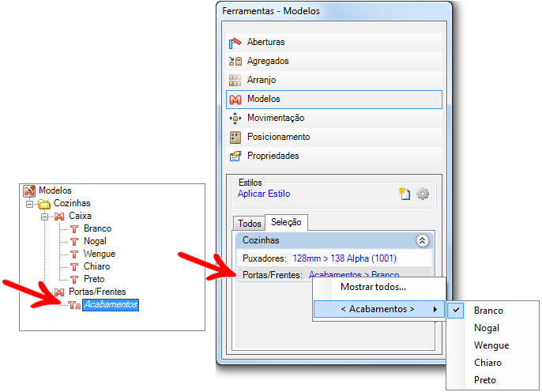This screenshot has width=542, height=392.
Task: Select the checked Branco finish option
Action: click(493, 311)
